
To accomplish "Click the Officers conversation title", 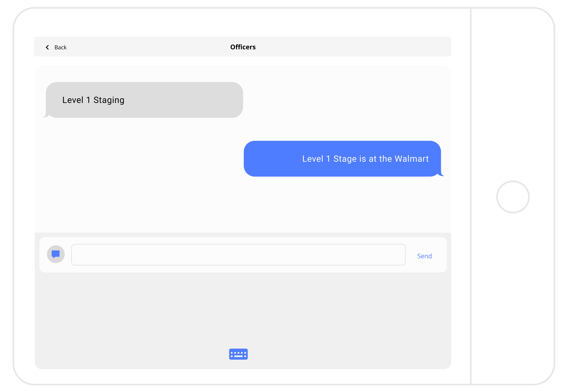I will click(x=243, y=47).
